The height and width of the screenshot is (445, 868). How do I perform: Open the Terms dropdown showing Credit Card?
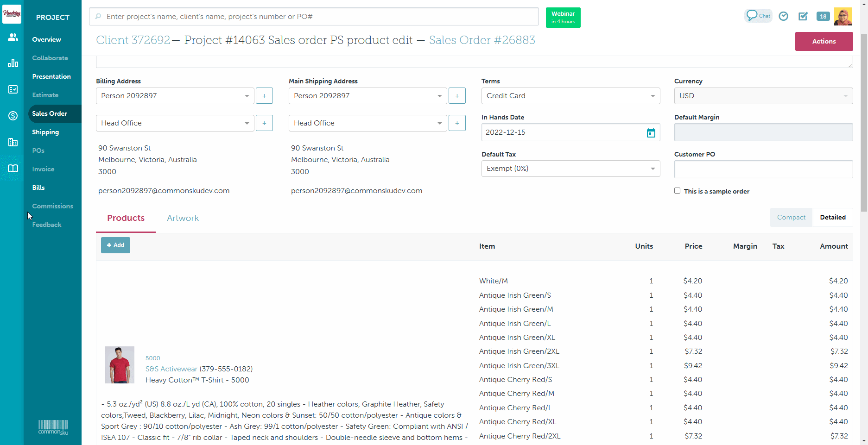(x=570, y=96)
